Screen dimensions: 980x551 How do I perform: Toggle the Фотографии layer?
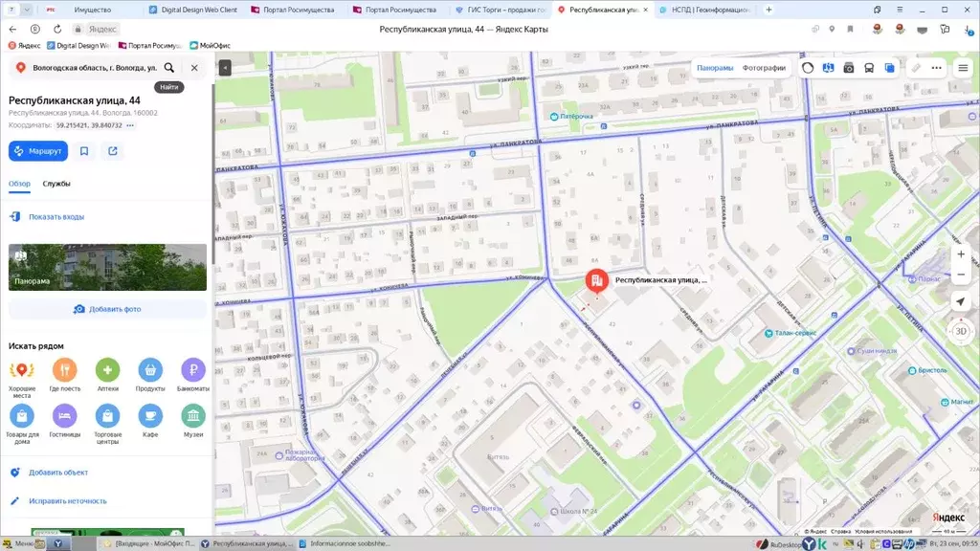pyautogui.click(x=764, y=68)
